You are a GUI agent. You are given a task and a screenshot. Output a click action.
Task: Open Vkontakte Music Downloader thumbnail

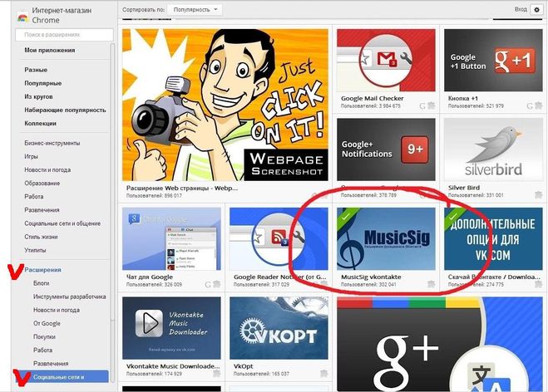[x=171, y=328]
